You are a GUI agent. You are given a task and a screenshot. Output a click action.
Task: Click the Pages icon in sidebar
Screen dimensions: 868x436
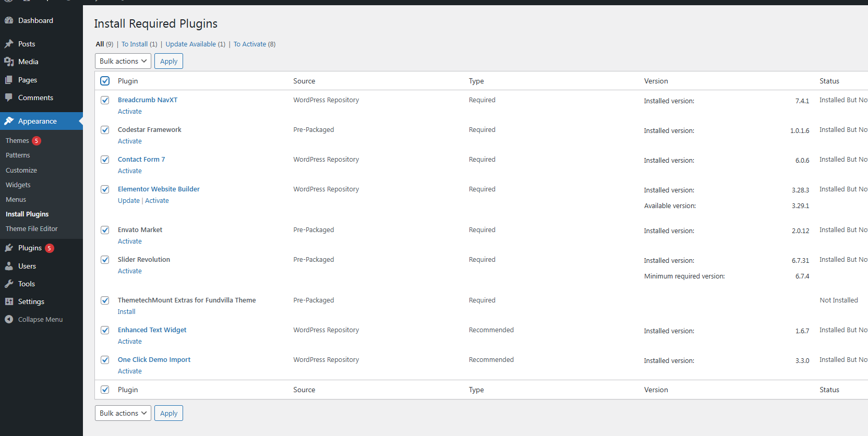[x=9, y=80]
